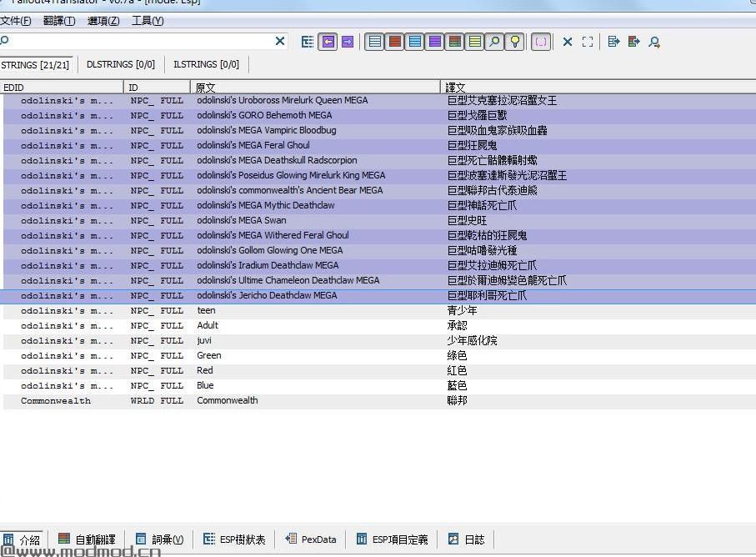
Task: Click the blue X toolbar icon
Action: tap(568, 42)
